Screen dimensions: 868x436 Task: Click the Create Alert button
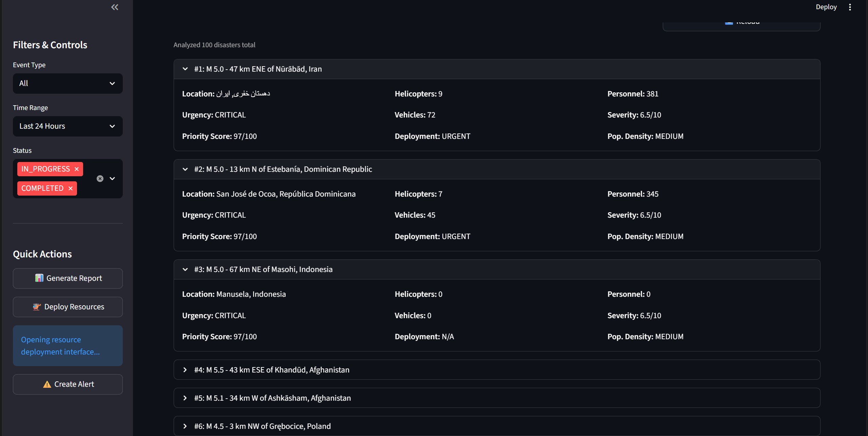[x=68, y=384]
